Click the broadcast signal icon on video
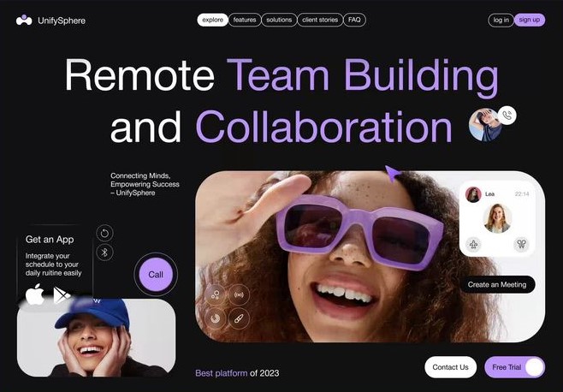 coord(239,295)
